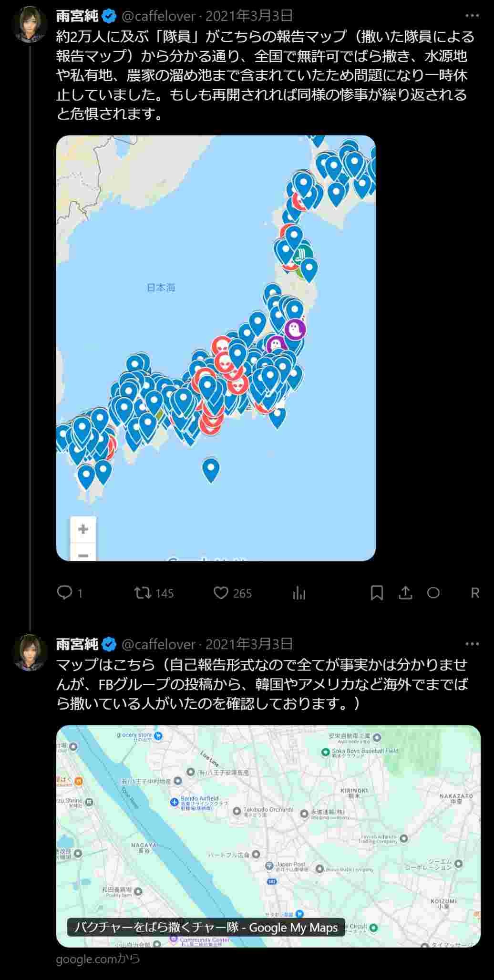
Task: Bookmark the first tweet
Action: (x=377, y=593)
